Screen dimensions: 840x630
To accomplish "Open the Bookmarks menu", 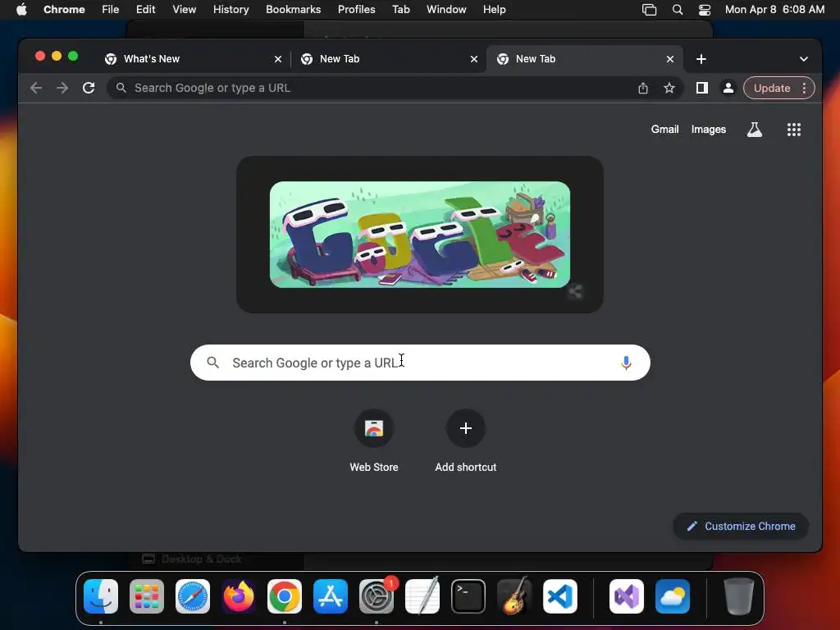I will pyautogui.click(x=293, y=10).
